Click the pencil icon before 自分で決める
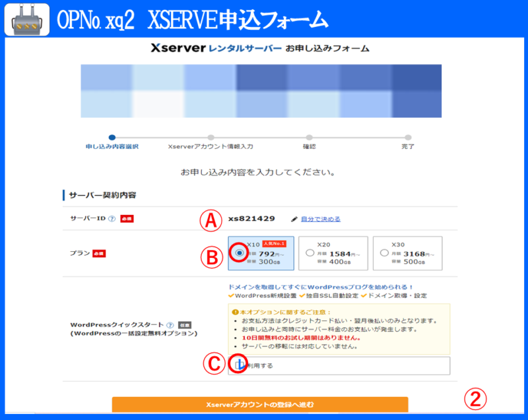The height and width of the screenshot is (420, 528). click(294, 220)
